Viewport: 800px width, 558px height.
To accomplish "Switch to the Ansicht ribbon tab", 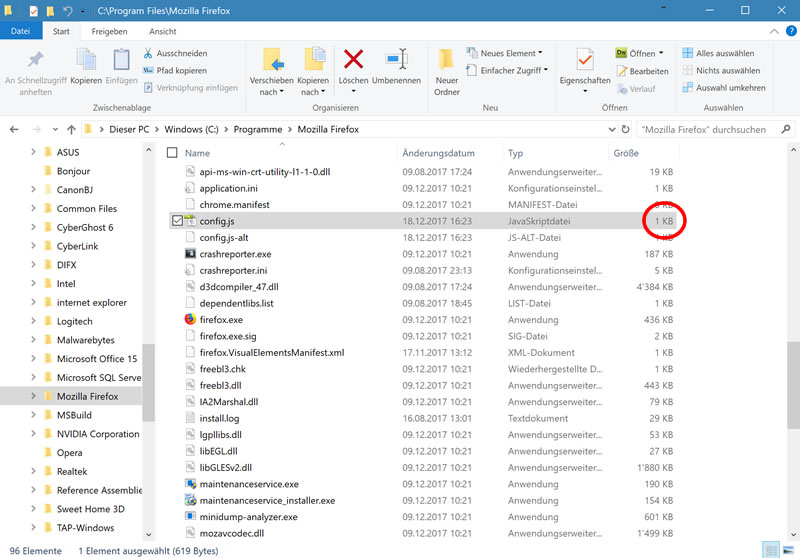I will [x=162, y=31].
